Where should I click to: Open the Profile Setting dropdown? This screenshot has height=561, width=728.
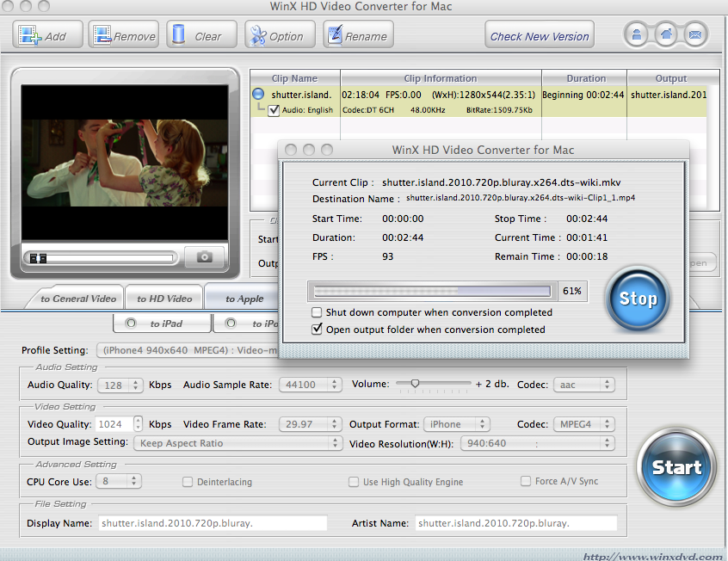[187, 350]
